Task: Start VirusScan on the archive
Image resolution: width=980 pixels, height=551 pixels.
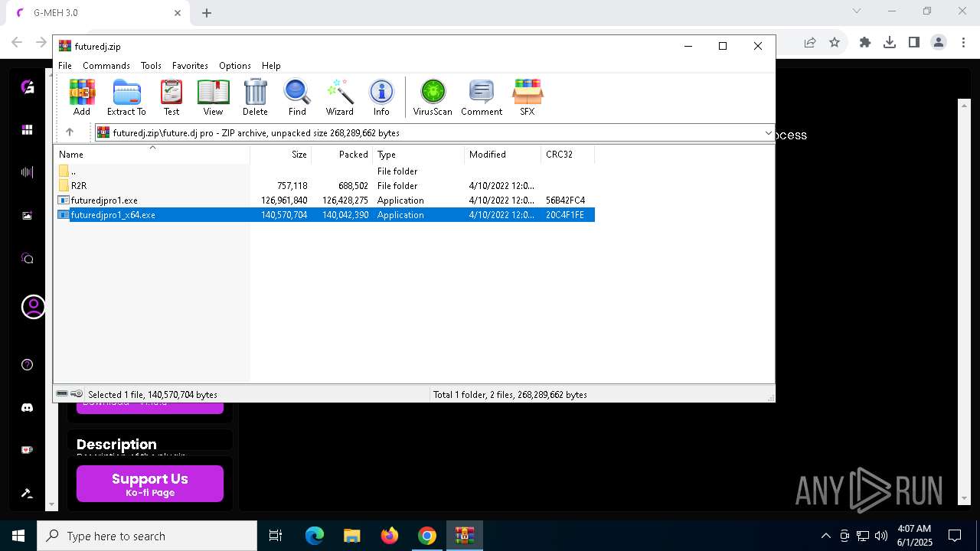Action: pyautogui.click(x=433, y=97)
